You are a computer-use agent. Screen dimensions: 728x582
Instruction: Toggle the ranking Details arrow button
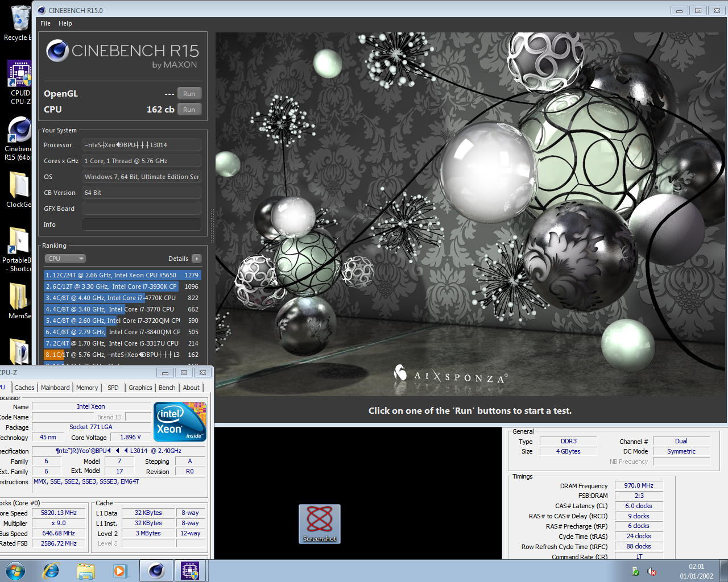tap(197, 259)
